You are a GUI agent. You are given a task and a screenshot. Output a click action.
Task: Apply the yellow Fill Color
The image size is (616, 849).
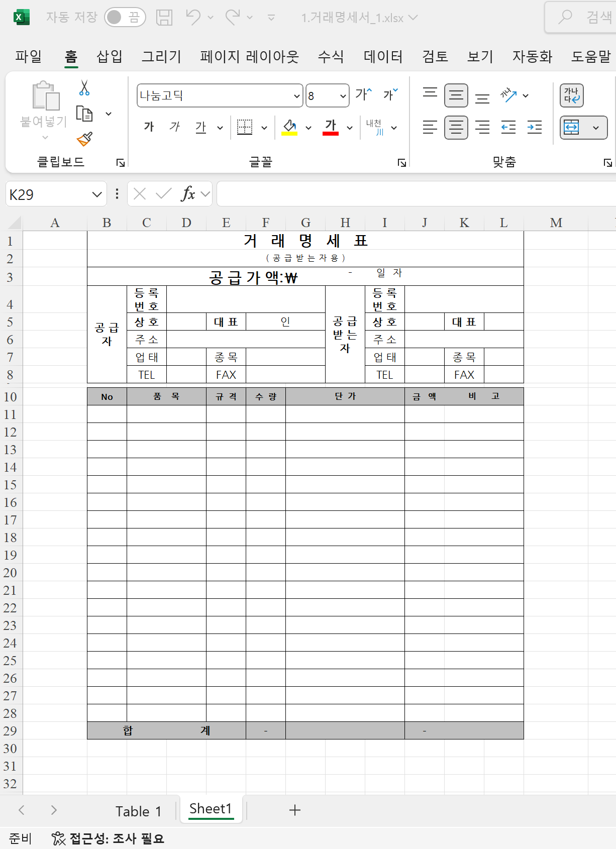click(289, 127)
